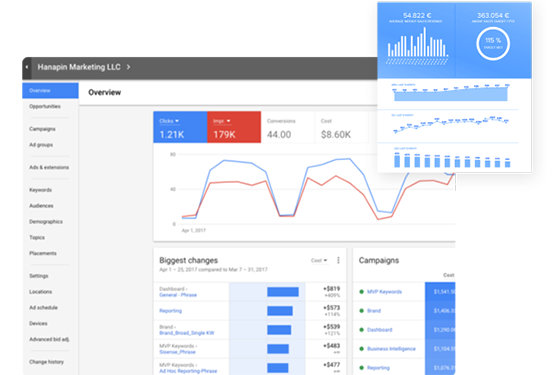Click the Campaigns card heading

379,260
